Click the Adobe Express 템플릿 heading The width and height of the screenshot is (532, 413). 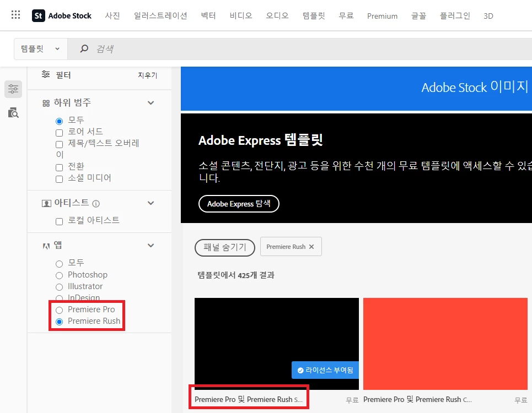(261, 140)
